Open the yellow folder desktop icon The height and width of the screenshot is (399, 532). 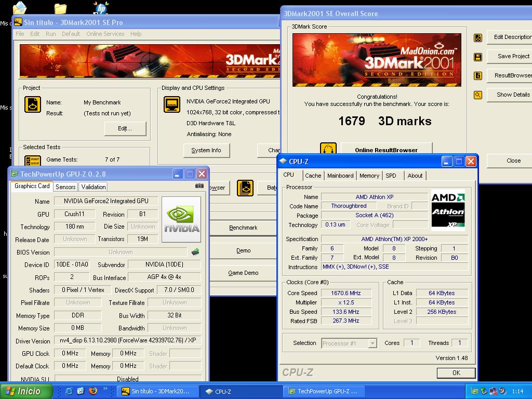tap(60, 8)
